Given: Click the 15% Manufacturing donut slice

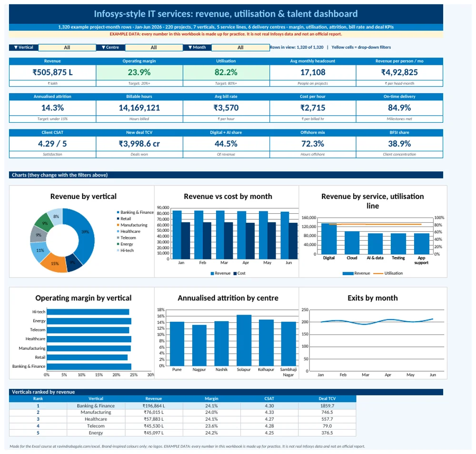Looking at the screenshot, I should pyautogui.click(x=55, y=263).
